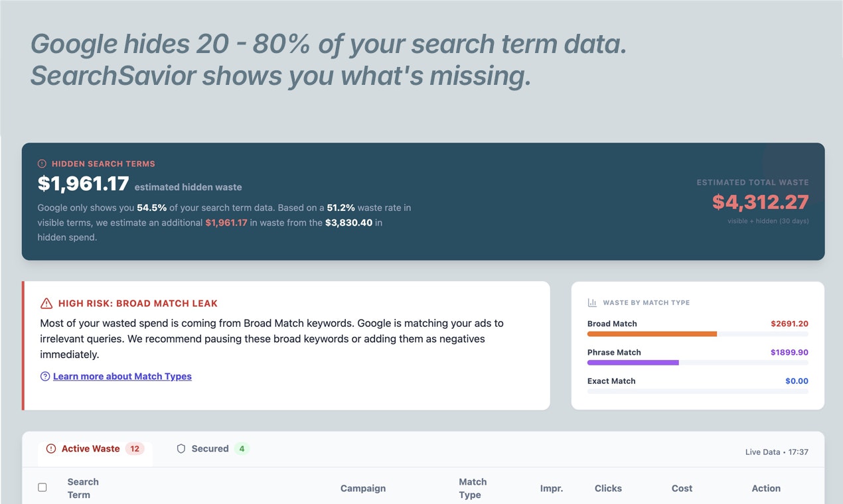Click the Campaign column header
The height and width of the screenshot is (504, 843).
click(x=362, y=488)
